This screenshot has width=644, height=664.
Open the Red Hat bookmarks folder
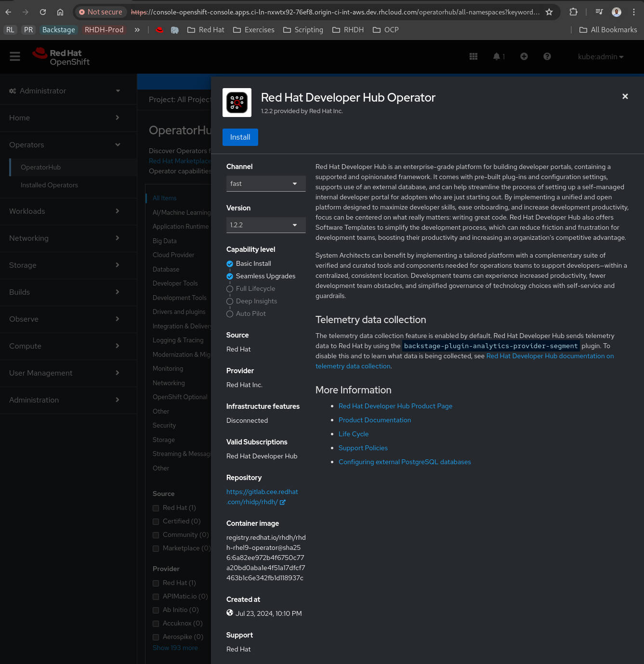(206, 30)
